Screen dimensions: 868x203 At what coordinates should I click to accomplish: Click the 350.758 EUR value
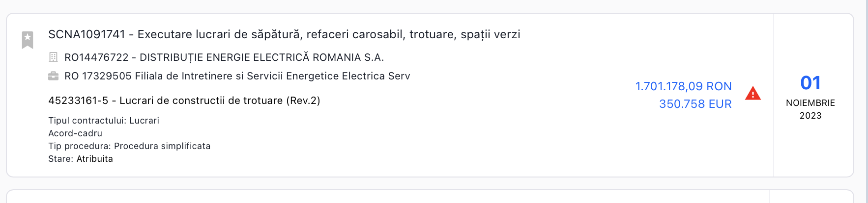pyautogui.click(x=695, y=104)
